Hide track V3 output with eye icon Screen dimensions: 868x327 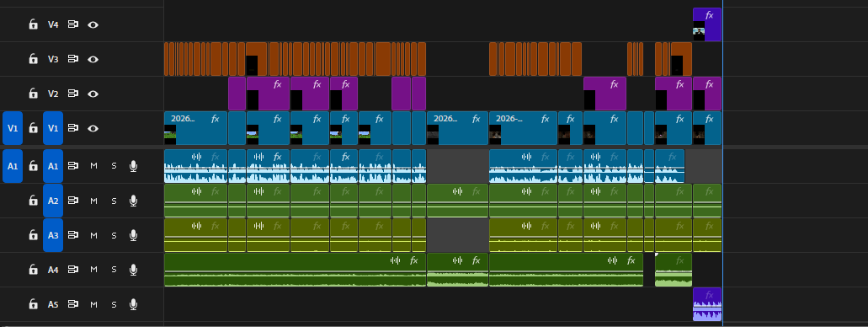[x=93, y=59]
